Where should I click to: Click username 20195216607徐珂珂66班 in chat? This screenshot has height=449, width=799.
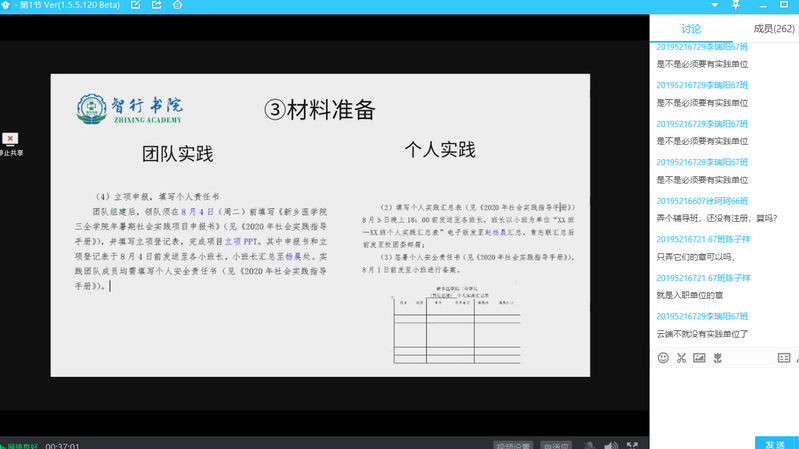[x=702, y=201]
